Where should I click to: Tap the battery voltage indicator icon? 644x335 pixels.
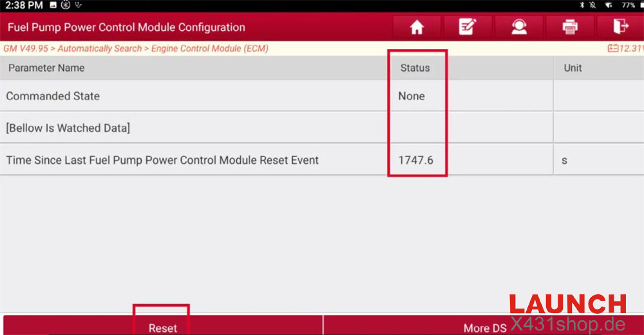612,48
